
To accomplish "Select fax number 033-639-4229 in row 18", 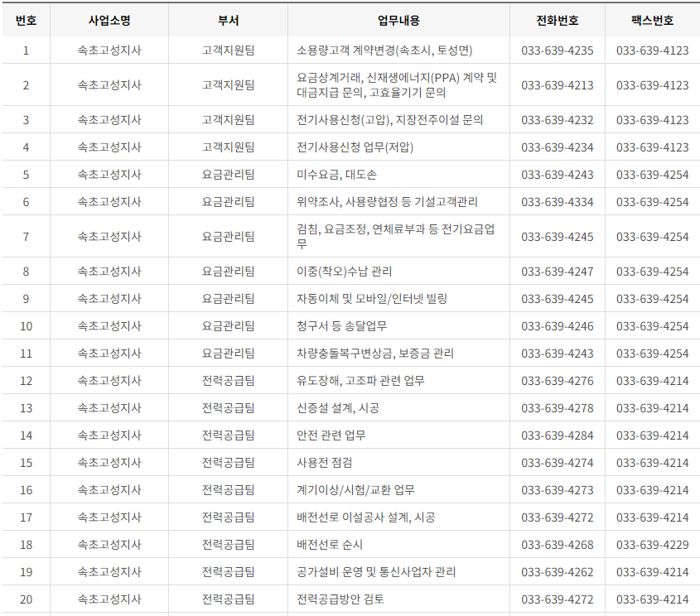I will pos(651,545).
